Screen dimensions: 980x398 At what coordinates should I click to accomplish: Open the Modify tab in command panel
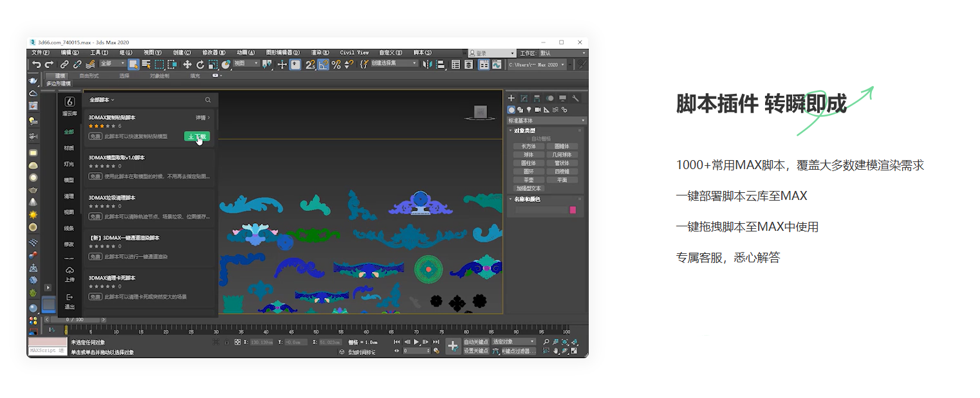point(524,98)
